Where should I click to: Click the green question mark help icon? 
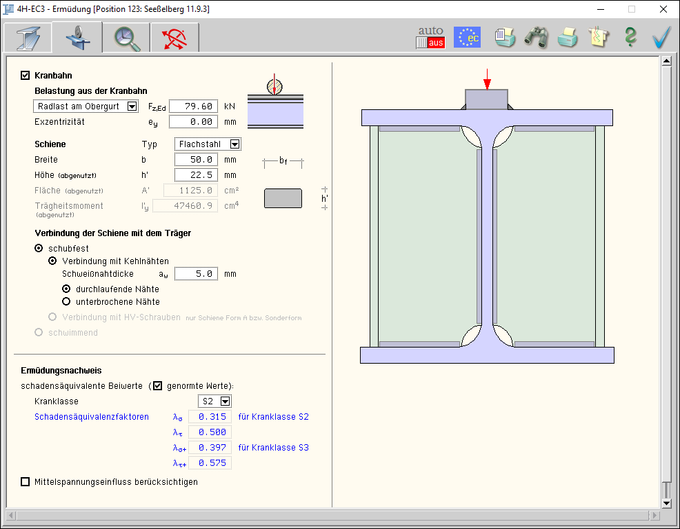630,37
